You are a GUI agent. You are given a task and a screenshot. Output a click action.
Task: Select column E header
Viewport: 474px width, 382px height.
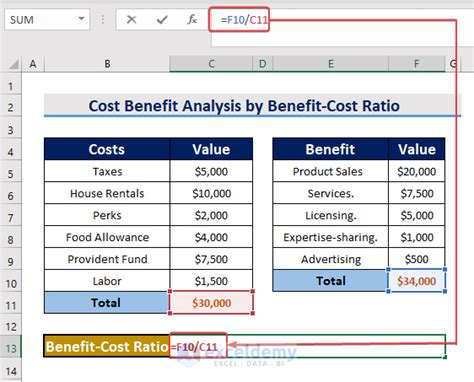pos(331,64)
